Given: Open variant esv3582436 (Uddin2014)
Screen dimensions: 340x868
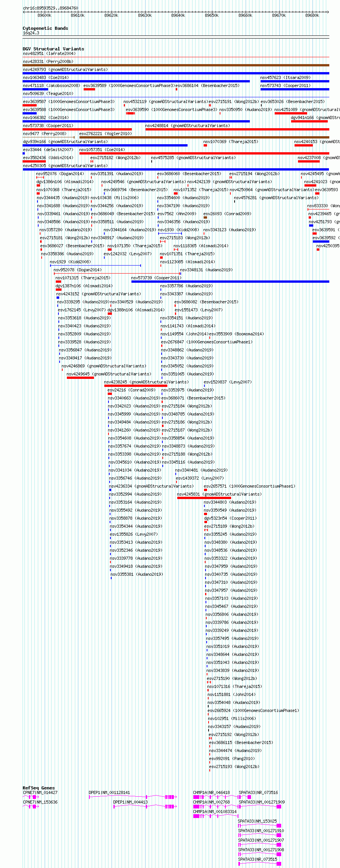Looking at the screenshot, I should click(x=48, y=158).
